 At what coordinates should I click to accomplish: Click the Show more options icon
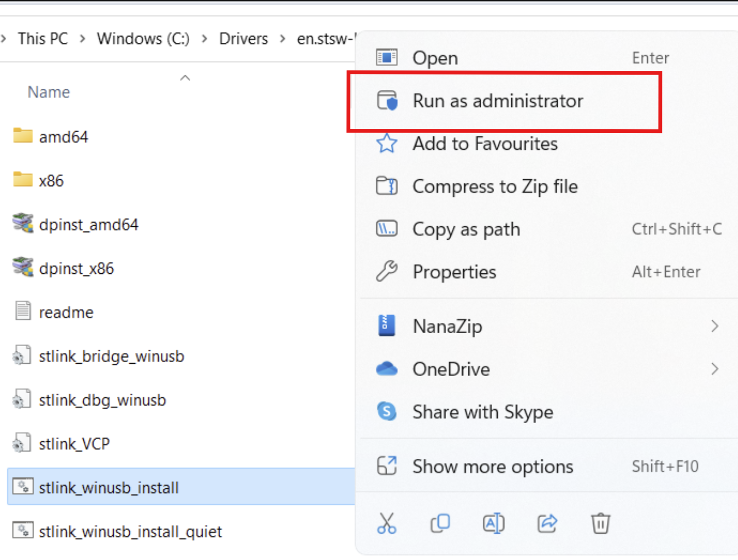(x=387, y=466)
